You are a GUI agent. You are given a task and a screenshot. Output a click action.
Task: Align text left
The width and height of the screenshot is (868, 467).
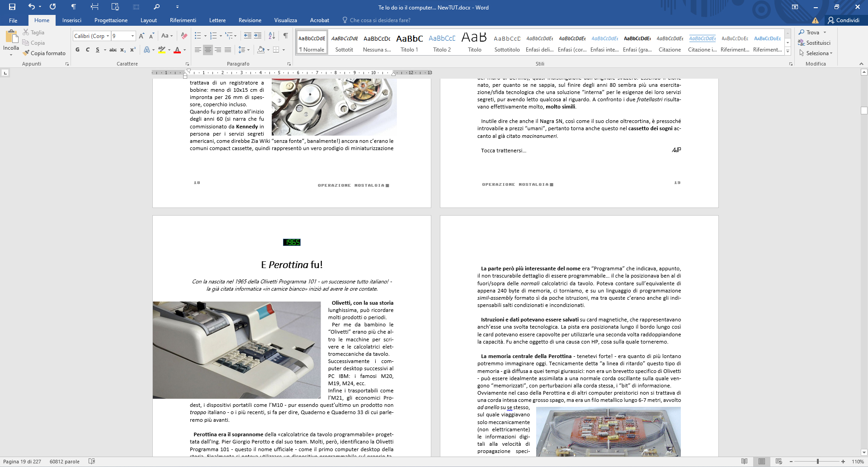point(198,50)
